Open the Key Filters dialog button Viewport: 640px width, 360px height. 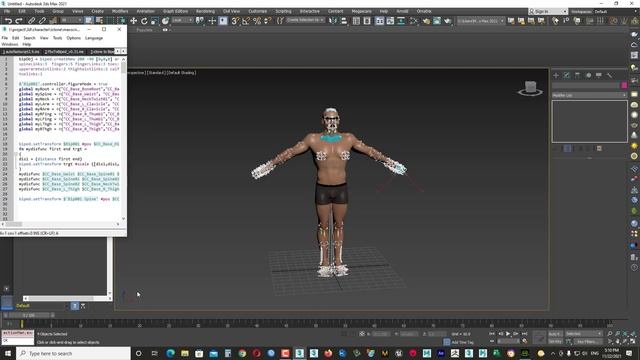tap(589, 341)
